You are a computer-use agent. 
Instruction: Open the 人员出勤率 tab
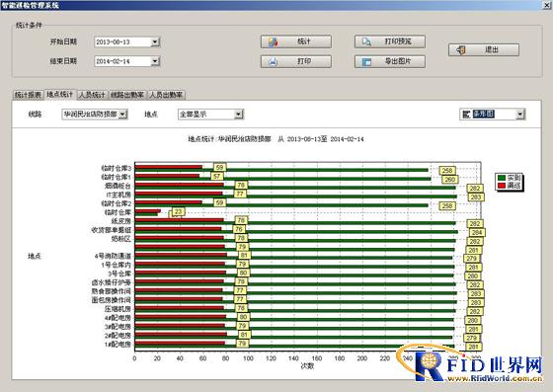click(166, 95)
